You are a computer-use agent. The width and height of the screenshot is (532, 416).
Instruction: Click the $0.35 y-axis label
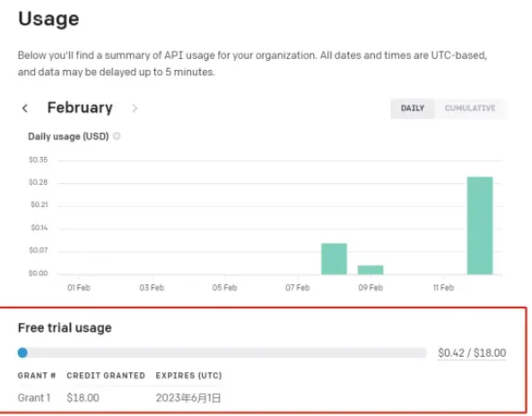click(x=39, y=160)
